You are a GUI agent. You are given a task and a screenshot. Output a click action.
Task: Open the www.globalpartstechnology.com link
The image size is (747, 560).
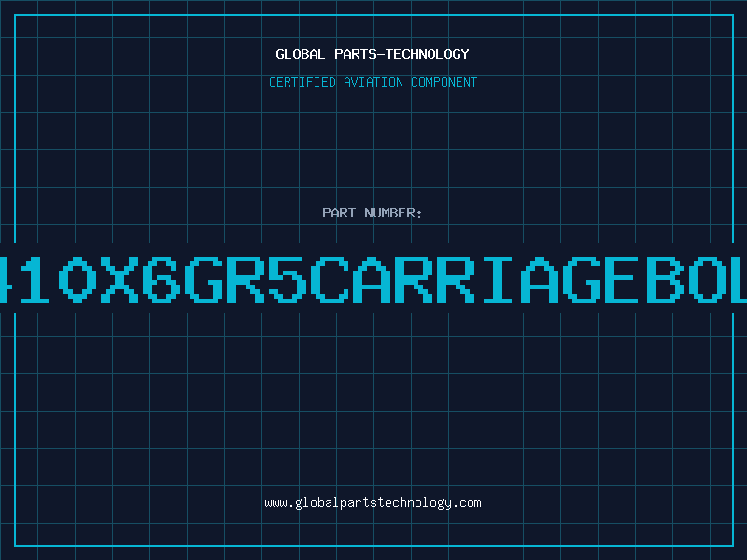click(373, 503)
